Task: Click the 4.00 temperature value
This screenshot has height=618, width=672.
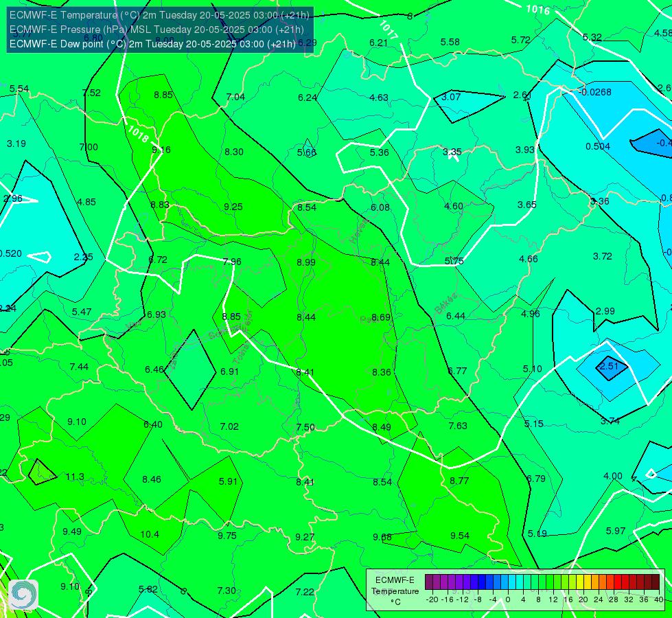Action: pyautogui.click(x=613, y=476)
